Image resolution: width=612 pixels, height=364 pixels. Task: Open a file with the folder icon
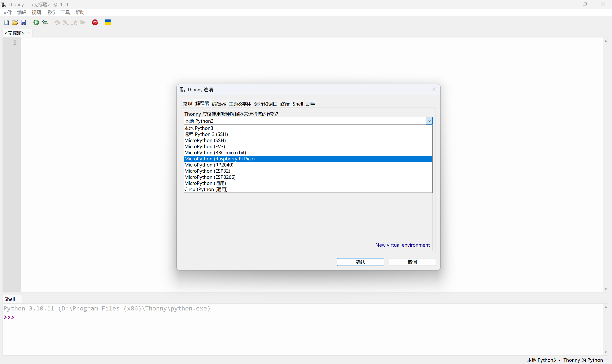15,23
